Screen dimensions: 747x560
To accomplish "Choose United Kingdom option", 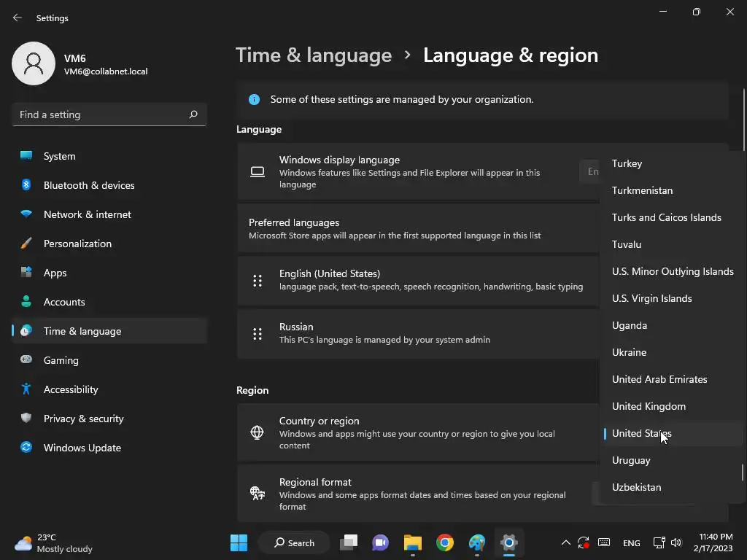I will (671, 406).
